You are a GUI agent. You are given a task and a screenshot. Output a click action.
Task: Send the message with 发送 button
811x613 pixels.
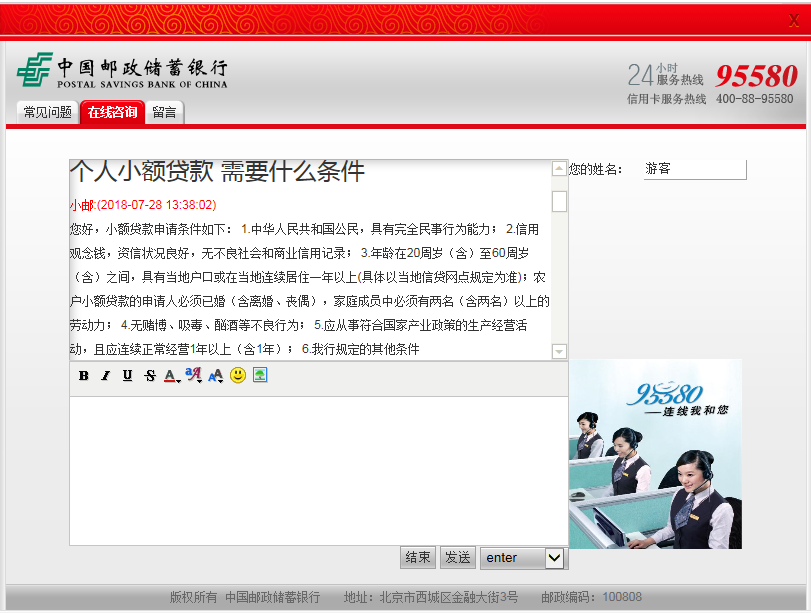pyautogui.click(x=458, y=558)
